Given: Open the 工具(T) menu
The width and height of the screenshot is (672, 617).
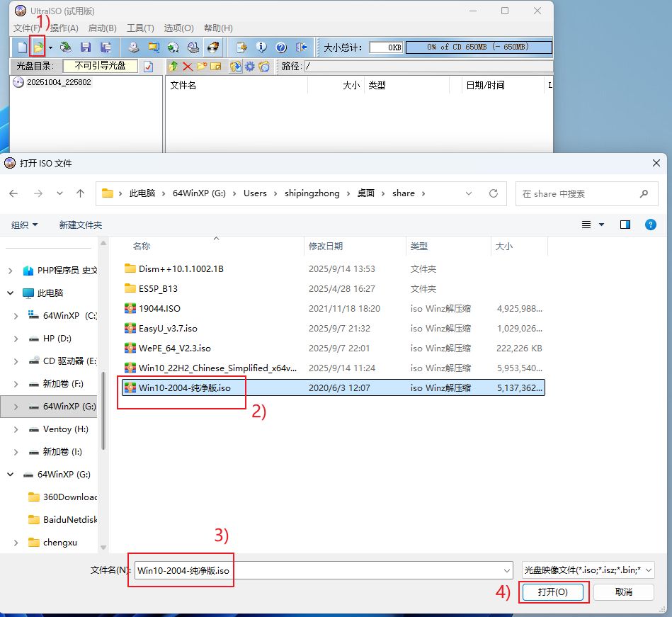Looking at the screenshot, I should [140, 28].
